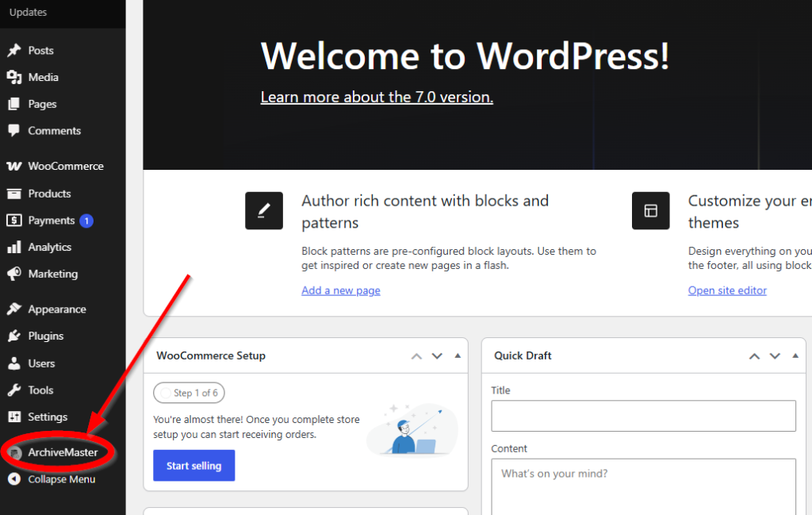Image resolution: width=812 pixels, height=515 pixels.
Task: Open the Appearance menu label
Action: [x=57, y=309]
